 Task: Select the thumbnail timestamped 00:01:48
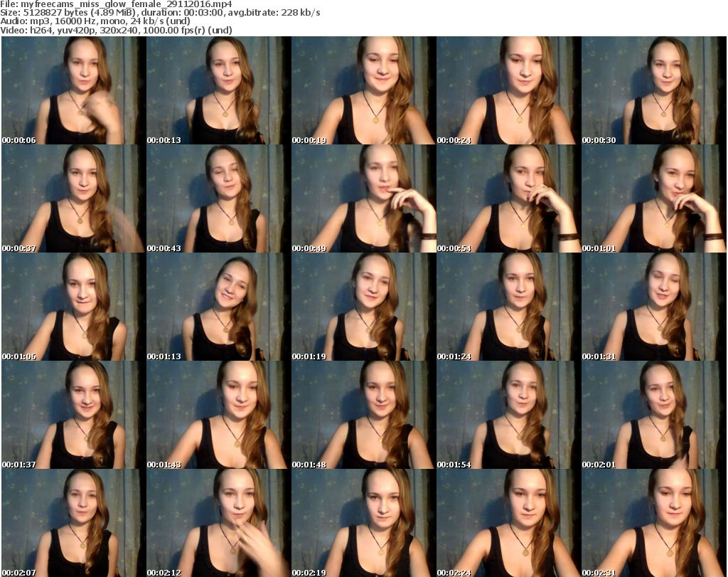pyautogui.click(x=363, y=415)
